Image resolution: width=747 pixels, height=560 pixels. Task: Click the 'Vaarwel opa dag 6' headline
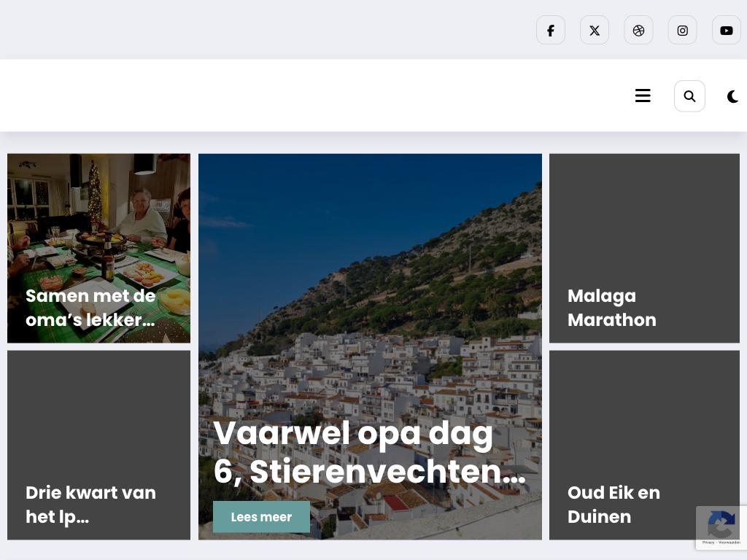(x=369, y=452)
